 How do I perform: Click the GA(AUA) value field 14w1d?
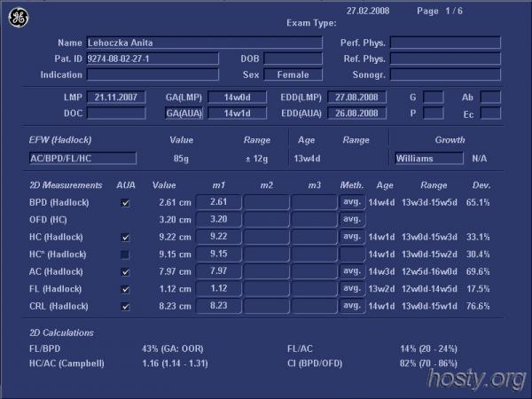pos(237,113)
